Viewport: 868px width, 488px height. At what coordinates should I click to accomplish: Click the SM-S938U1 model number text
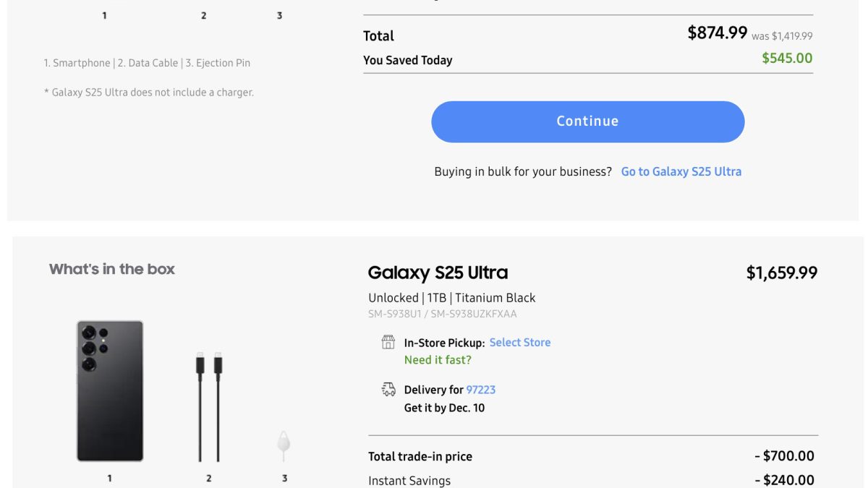coord(396,314)
